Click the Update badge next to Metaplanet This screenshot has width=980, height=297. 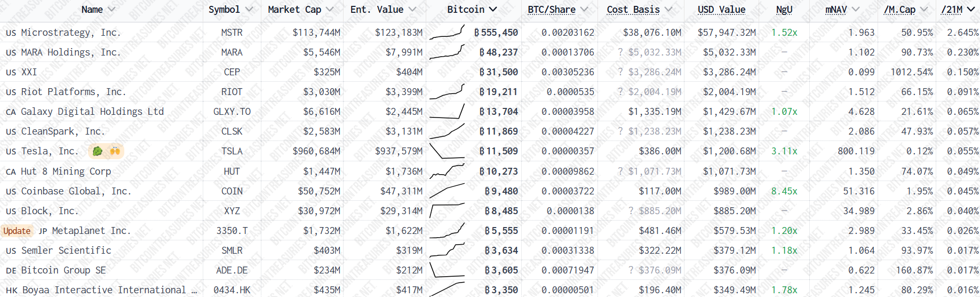tap(17, 231)
